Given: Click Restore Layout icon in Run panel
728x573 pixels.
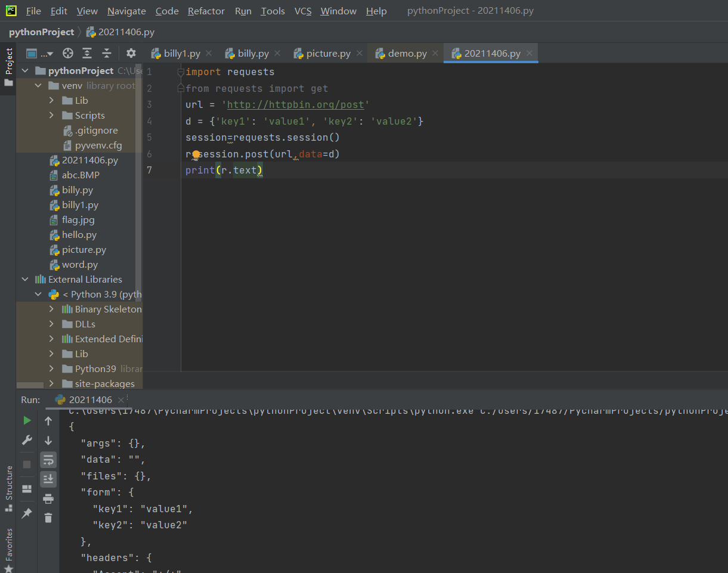Looking at the screenshot, I should [x=27, y=489].
